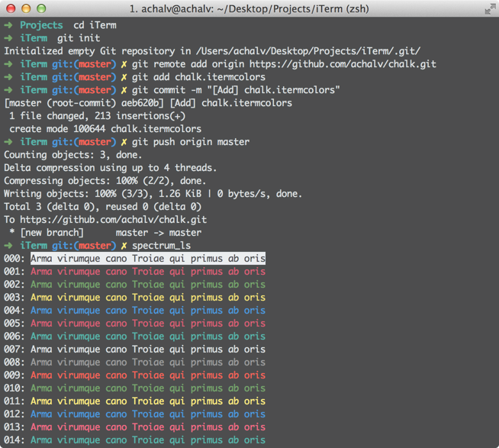
Task: Click the 008 gray spectrum line
Action: [148, 363]
